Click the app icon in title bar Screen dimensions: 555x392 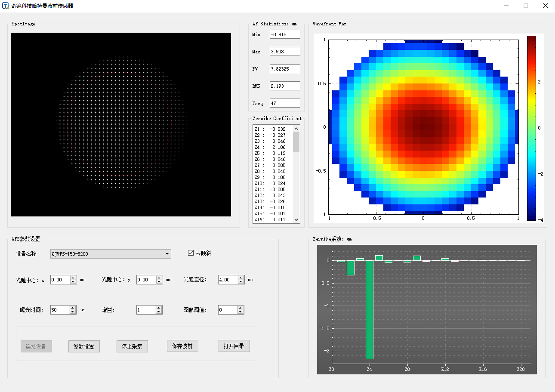6,6
